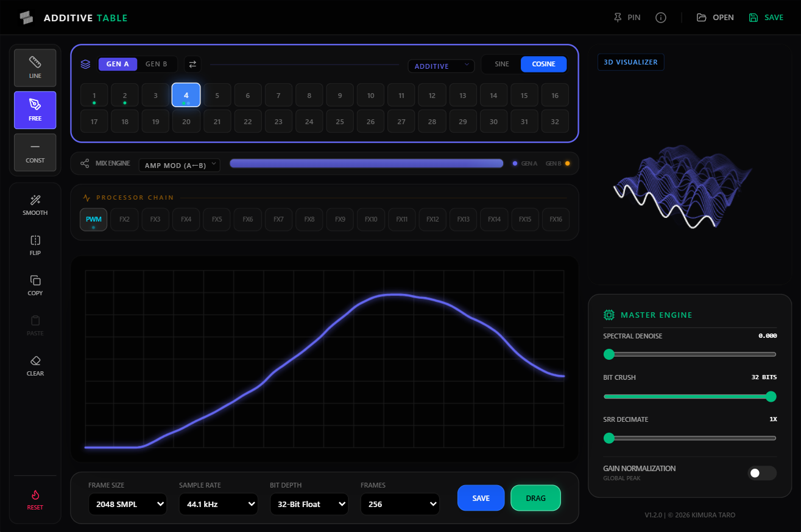801x532 pixels.
Task: Open the Sample Rate 44.1 kHz dropdown
Action: pos(218,504)
